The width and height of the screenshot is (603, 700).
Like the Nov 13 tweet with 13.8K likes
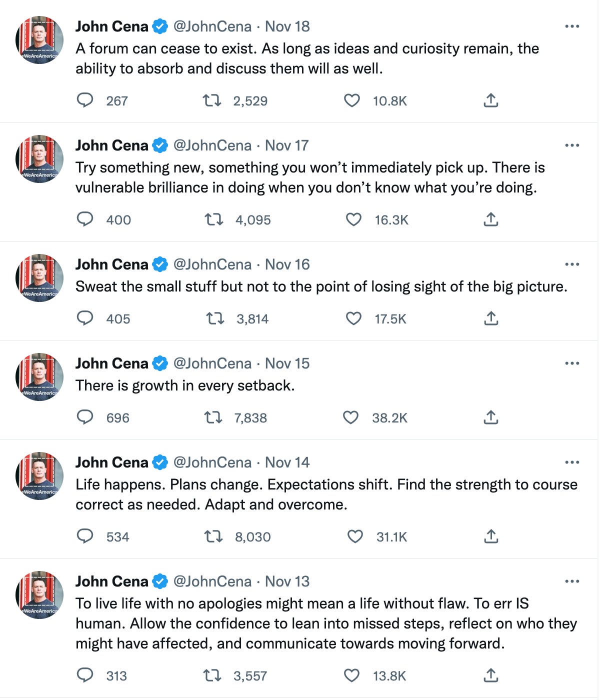coord(351,675)
